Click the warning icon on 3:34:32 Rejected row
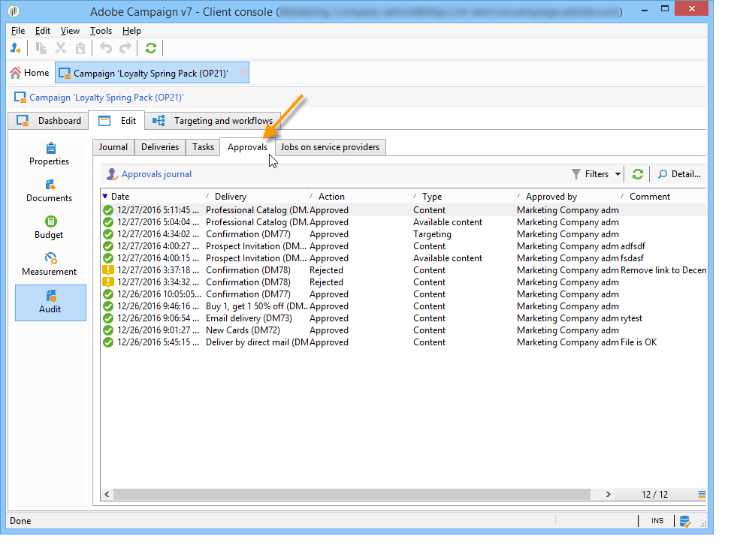 [x=108, y=282]
